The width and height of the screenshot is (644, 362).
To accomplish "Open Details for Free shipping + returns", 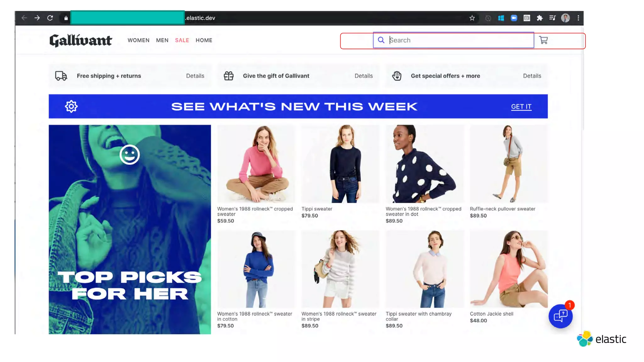I will tap(195, 76).
